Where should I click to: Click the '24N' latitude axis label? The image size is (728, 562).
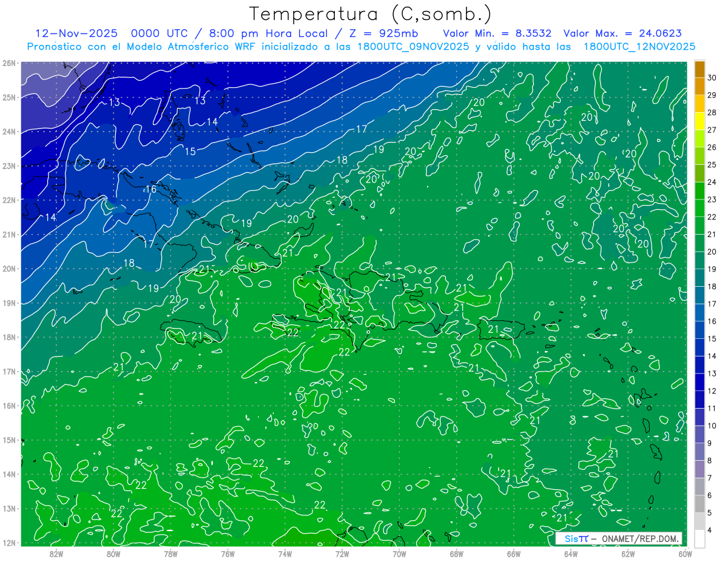(10, 132)
